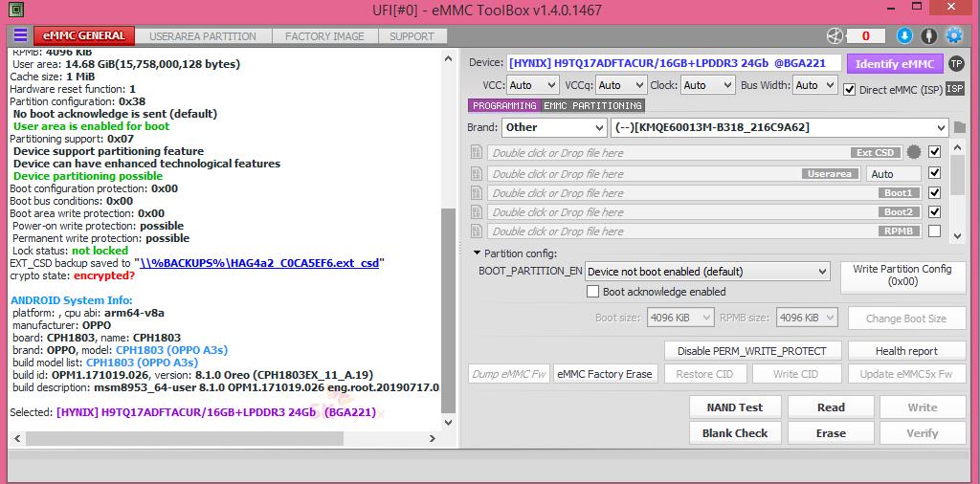Switch to the eMMC GENERAL tab
Screen dimensions: 980x484
(x=84, y=36)
